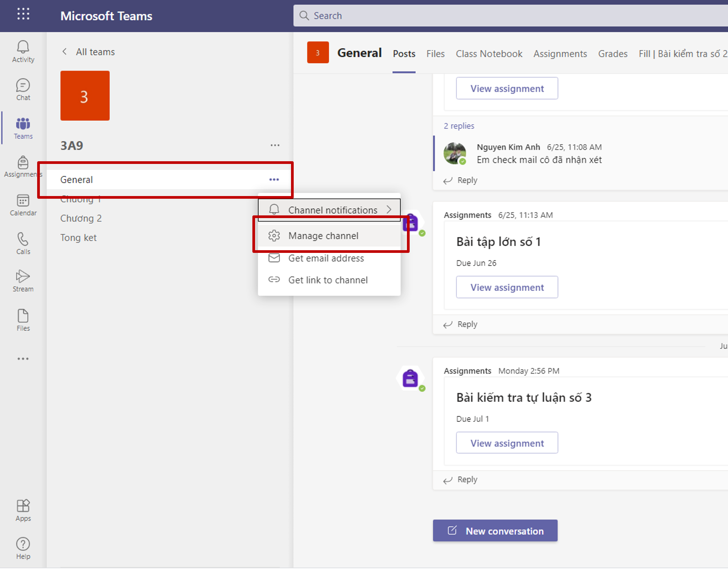The image size is (728, 570).
Task: Open 3A9 team more options ellipsis
Action: [275, 145]
